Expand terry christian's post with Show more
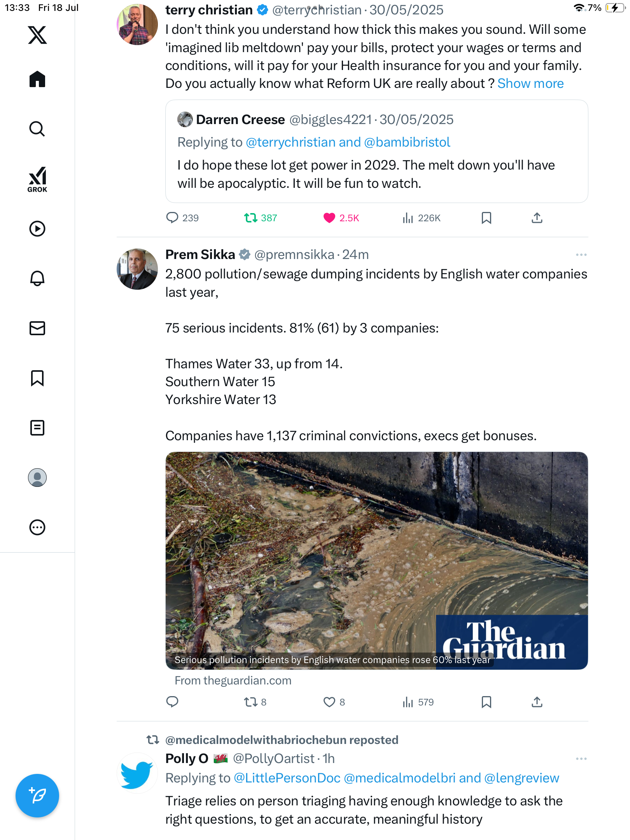Screen dimensions: 630x840 [530, 84]
